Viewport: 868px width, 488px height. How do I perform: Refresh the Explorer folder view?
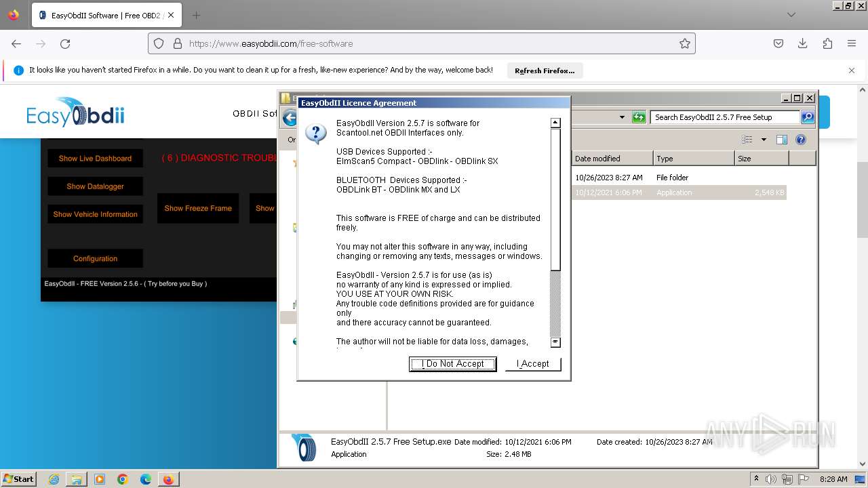(x=639, y=117)
